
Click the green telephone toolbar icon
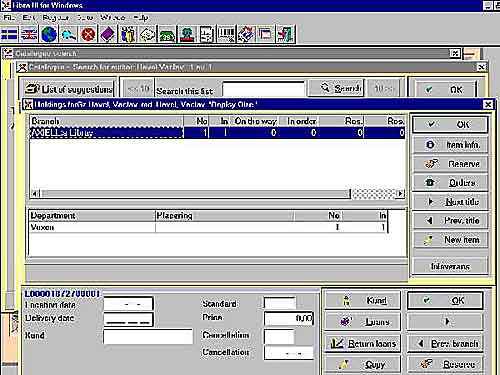point(167,34)
